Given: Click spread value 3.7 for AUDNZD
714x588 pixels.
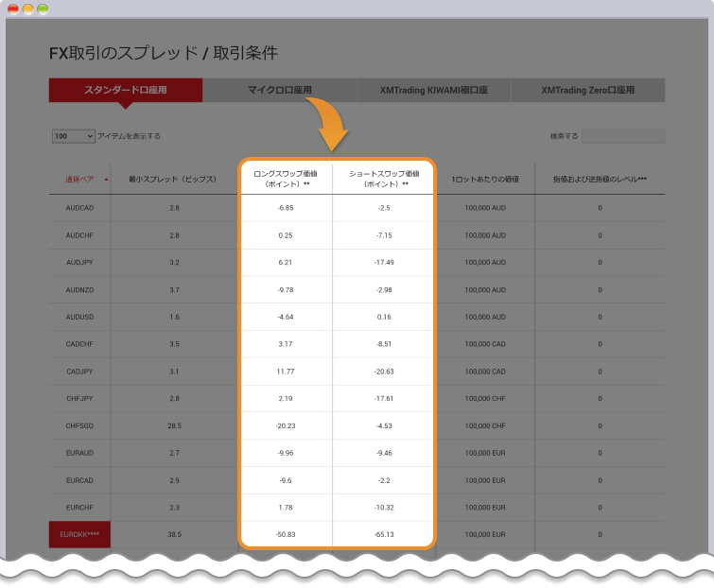Looking at the screenshot, I should (x=174, y=290).
